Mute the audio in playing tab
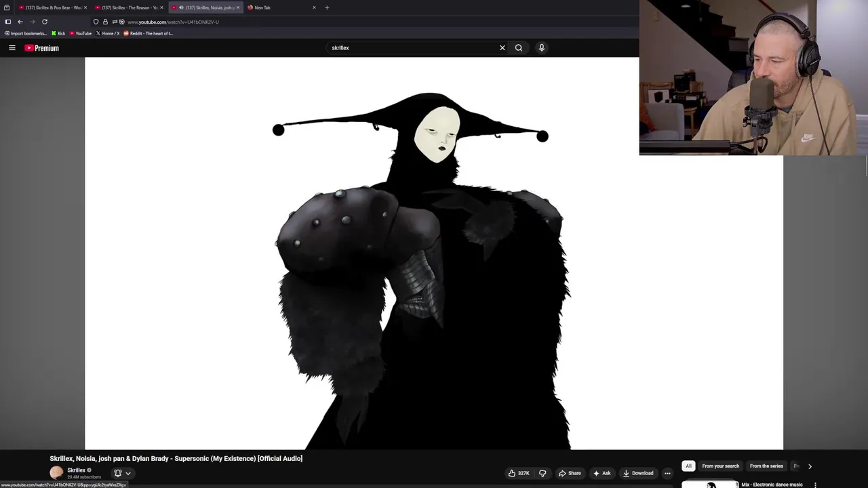Viewport: 868px width, 488px height. coord(181,7)
